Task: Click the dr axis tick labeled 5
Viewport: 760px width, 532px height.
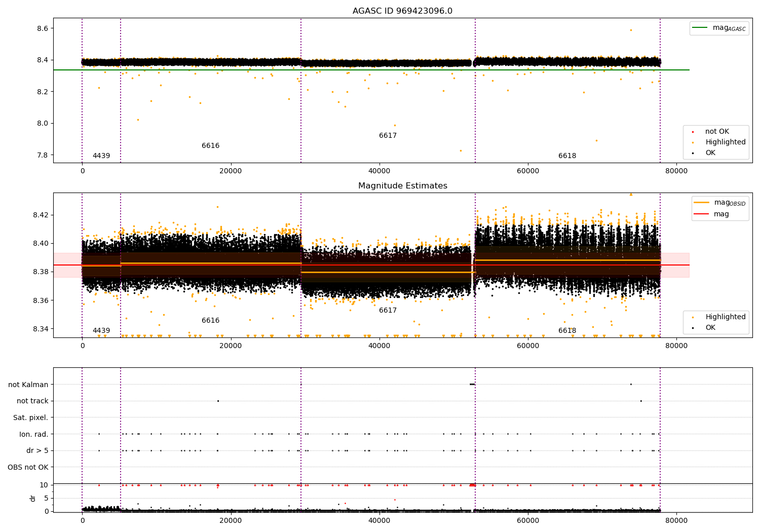Action: [47, 499]
